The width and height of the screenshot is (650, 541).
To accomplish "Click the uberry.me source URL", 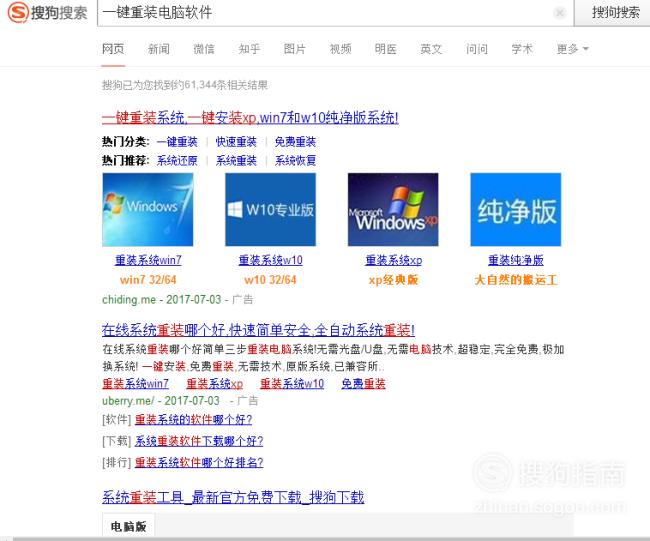I will tap(128, 401).
